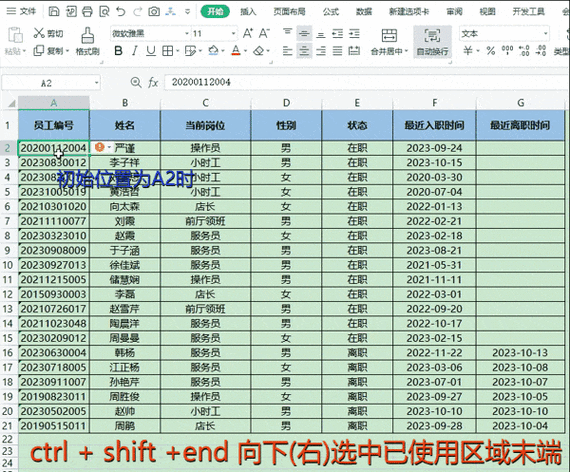Click the Undo arrow

121,12
